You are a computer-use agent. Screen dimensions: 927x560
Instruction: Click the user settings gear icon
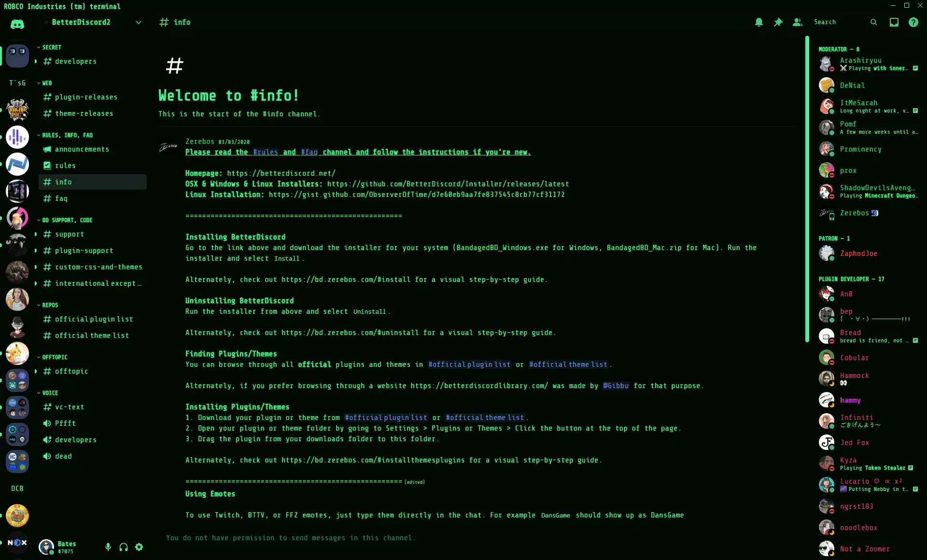tap(140, 547)
